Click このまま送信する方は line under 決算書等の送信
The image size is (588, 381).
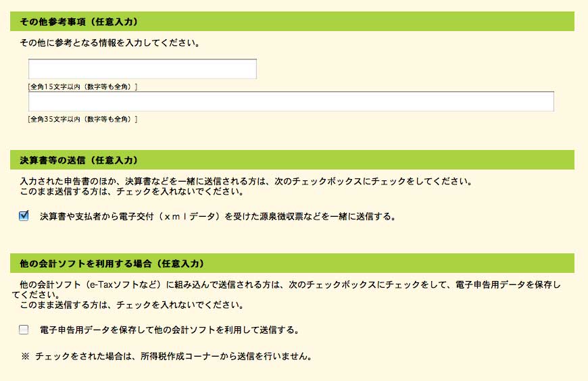point(132,192)
